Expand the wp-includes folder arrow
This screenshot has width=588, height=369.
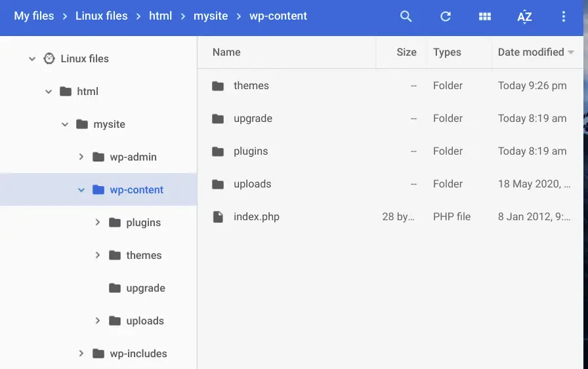tap(81, 353)
